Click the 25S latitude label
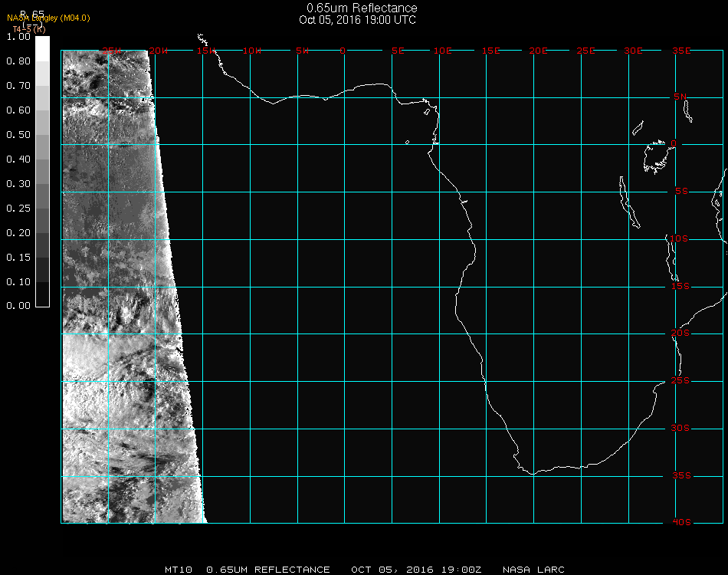This screenshot has width=728, height=575. pyautogui.click(x=680, y=381)
